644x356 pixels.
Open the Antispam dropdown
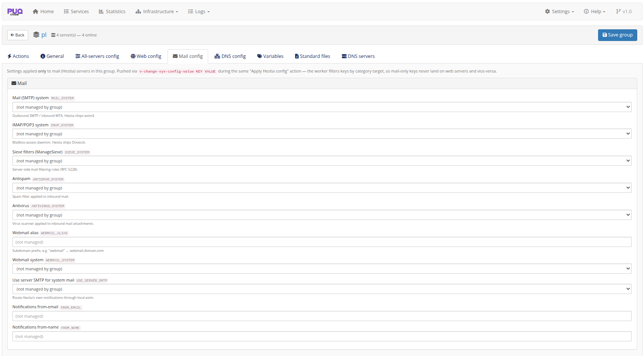click(x=322, y=188)
